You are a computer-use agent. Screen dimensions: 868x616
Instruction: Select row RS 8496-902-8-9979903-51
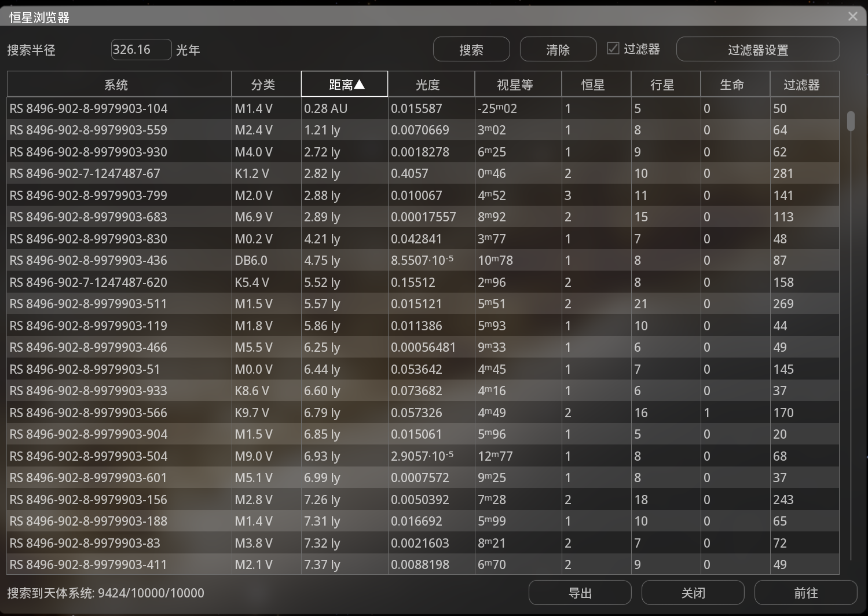coord(423,369)
